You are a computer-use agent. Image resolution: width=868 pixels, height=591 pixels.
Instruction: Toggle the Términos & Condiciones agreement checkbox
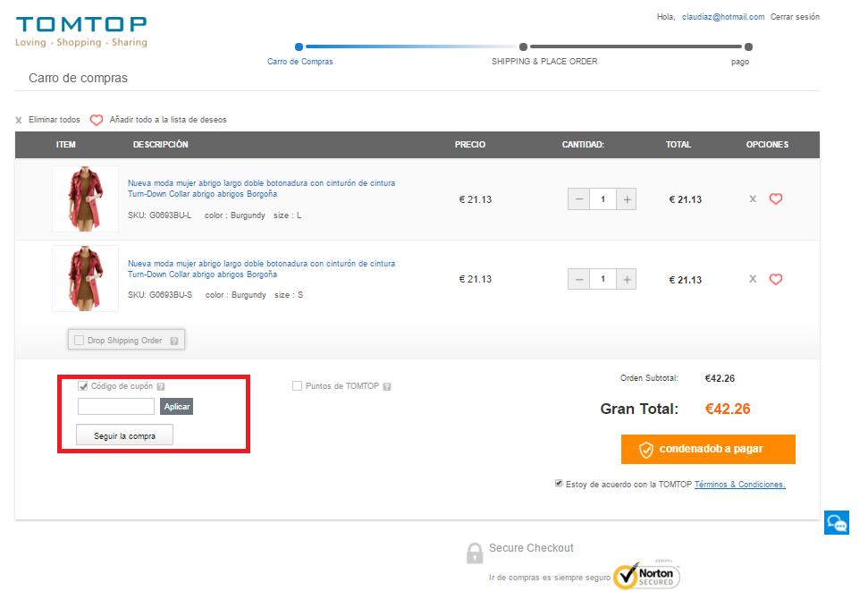click(559, 484)
